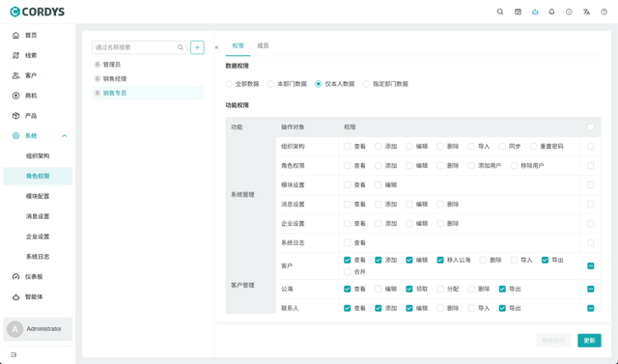Click the 产品 product cube icon
Viewport: 618px width, 364px height.
(15, 116)
